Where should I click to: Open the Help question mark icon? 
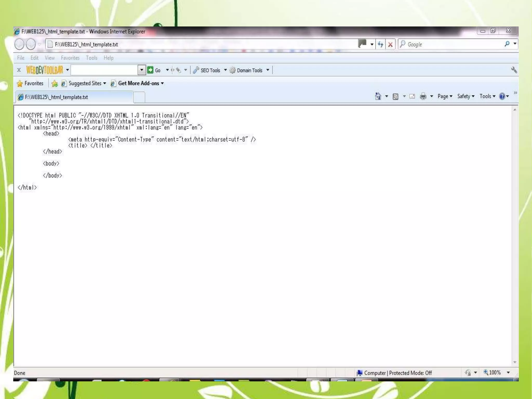[x=502, y=96]
